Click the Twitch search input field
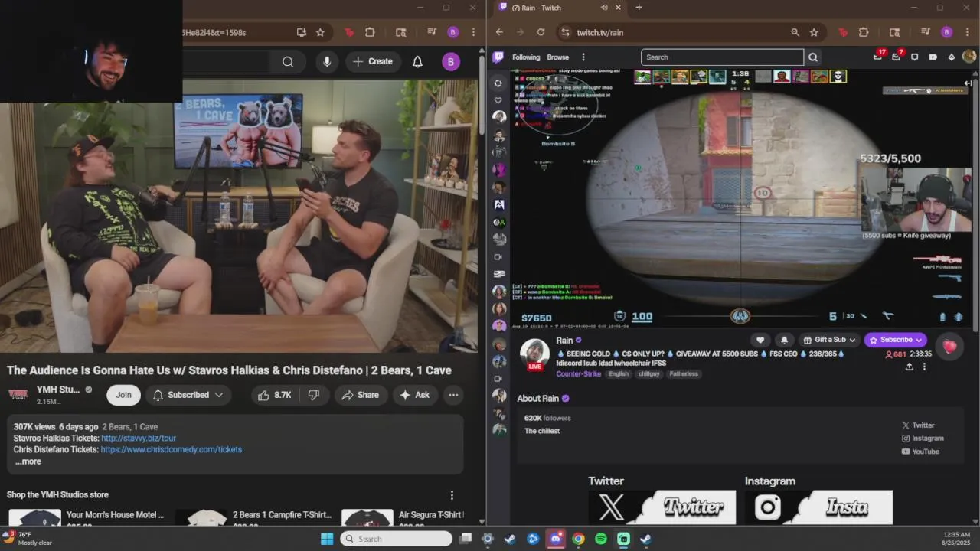The width and height of the screenshot is (980, 551). (x=722, y=57)
